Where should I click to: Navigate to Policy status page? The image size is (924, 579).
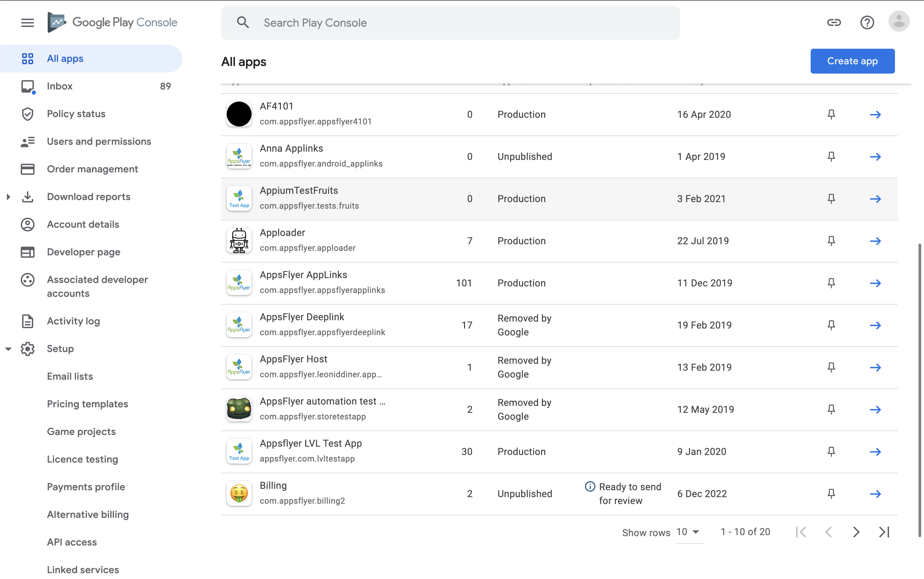click(x=75, y=113)
